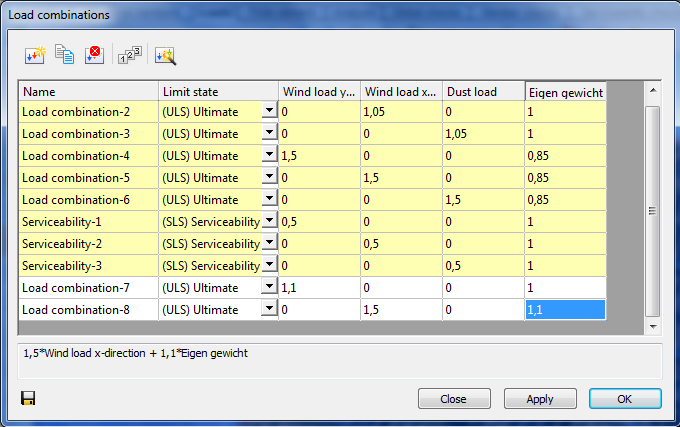Click the Dust load column header
The image size is (680, 427).
coord(484,91)
